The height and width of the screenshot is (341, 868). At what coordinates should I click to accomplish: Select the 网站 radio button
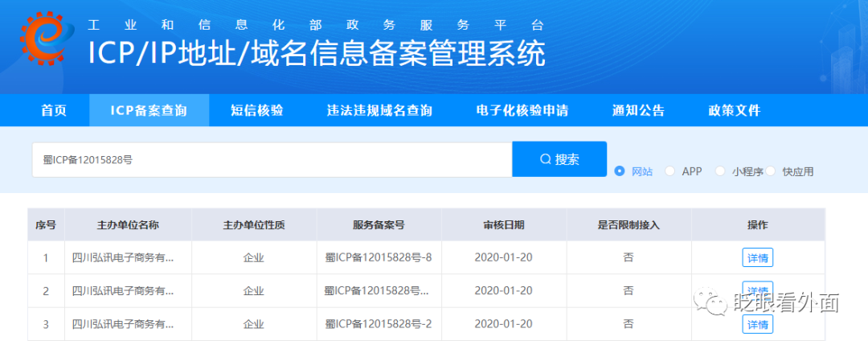pos(620,171)
